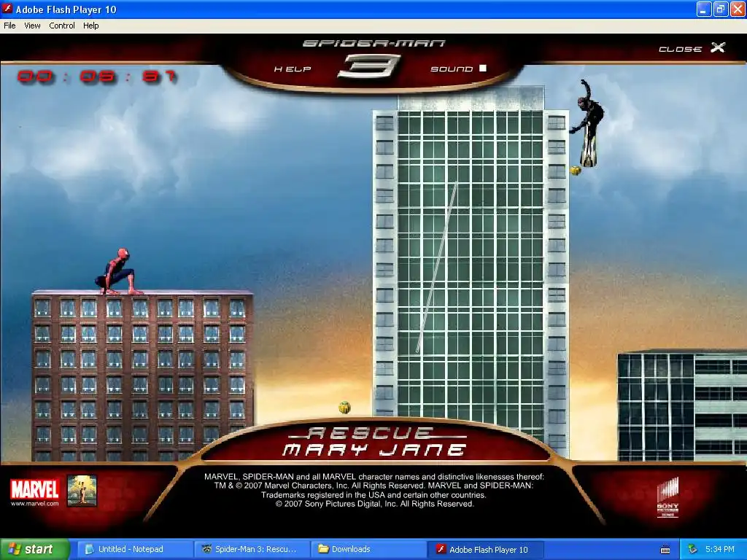Open the Windows Start menu

point(34,549)
